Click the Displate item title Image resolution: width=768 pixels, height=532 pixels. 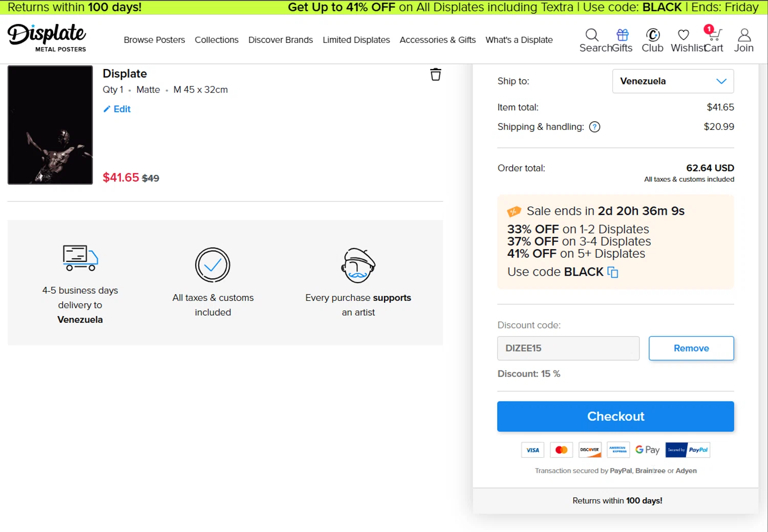pyautogui.click(x=124, y=74)
